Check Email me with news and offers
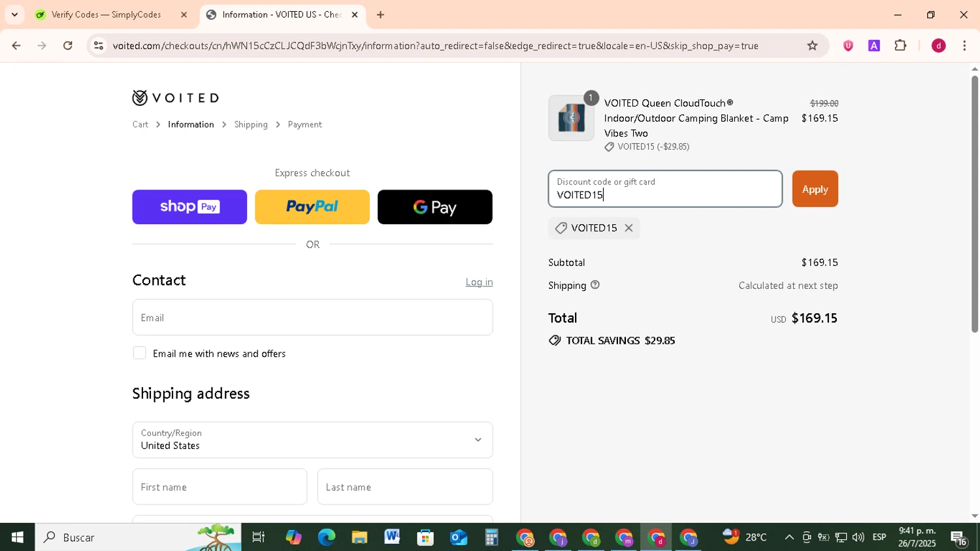The image size is (980, 551). point(139,353)
